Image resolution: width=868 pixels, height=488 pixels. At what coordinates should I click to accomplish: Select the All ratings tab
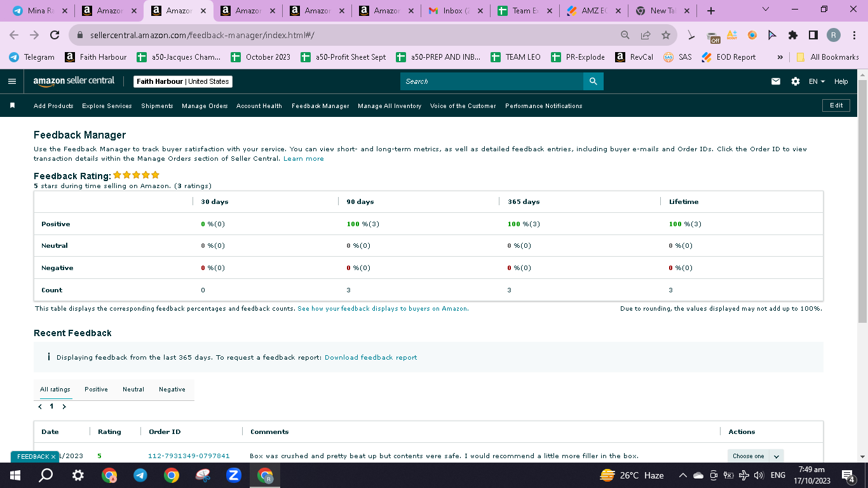55,390
